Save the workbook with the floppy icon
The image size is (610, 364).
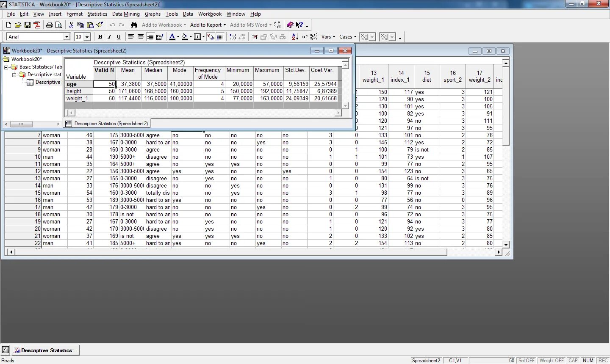(28, 25)
